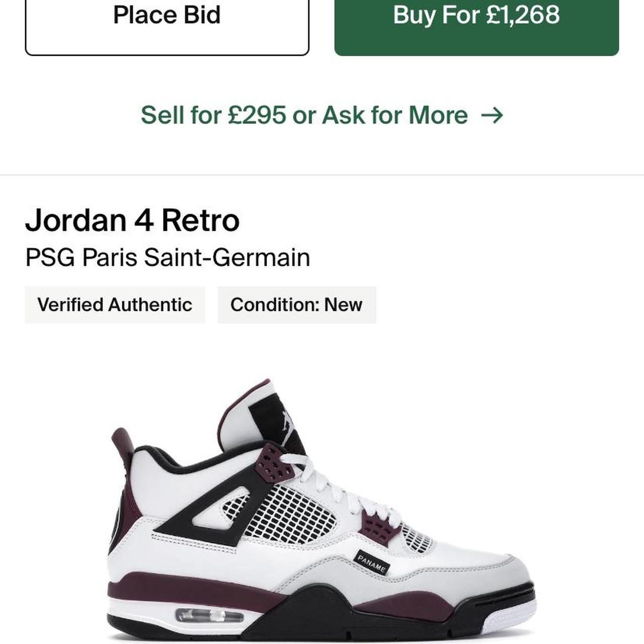
Task: Switch to the Place Bid option
Action: pyautogui.click(x=166, y=16)
